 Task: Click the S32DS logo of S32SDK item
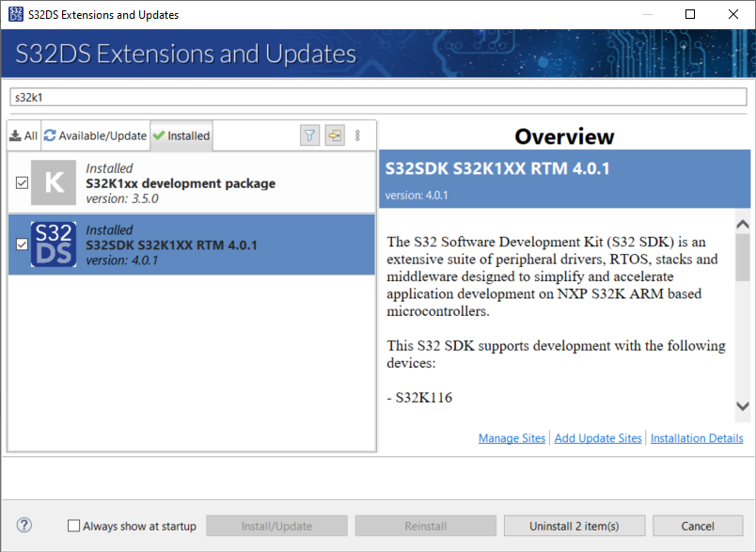pos(54,244)
